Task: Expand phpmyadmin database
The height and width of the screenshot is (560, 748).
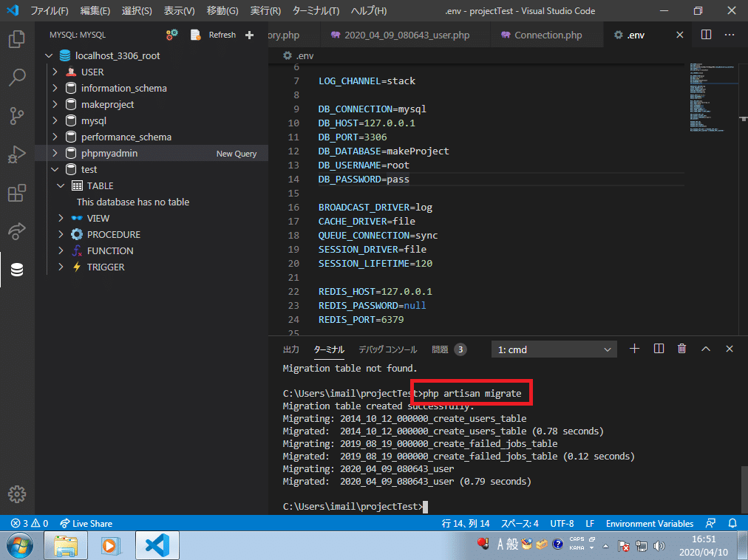Action: (x=55, y=153)
